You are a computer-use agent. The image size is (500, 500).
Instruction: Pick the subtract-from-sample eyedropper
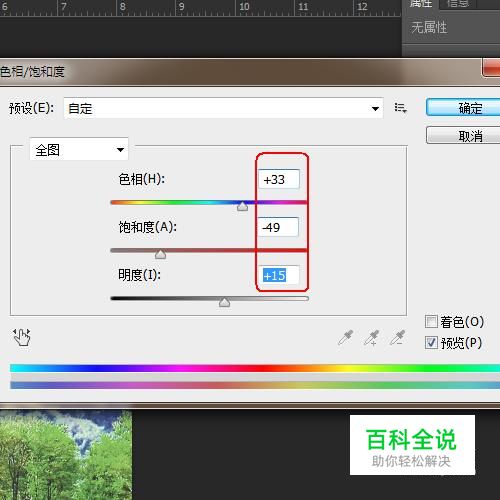(x=398, y=338)
